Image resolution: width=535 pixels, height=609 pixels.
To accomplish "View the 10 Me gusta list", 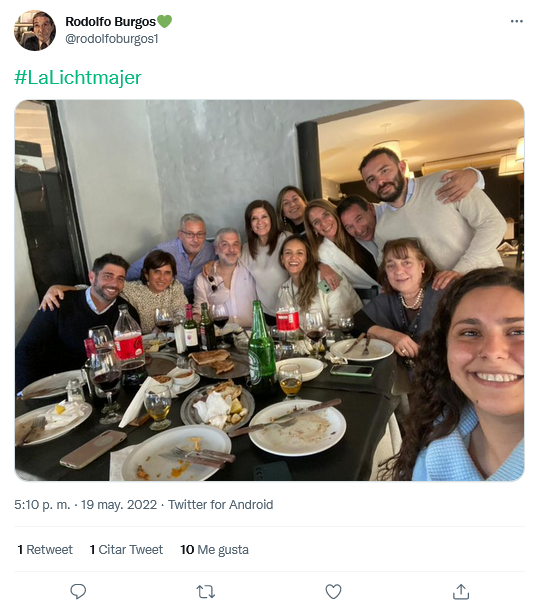I will click(214, 550).
